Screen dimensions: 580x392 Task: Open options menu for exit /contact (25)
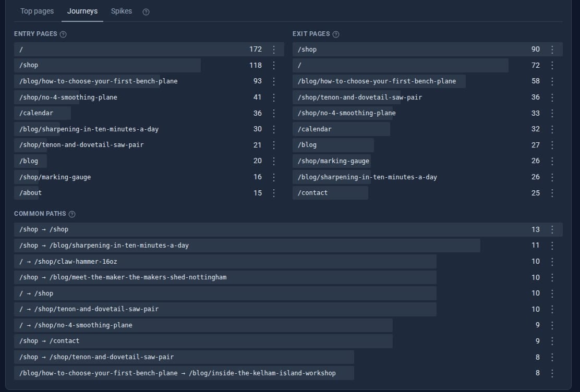coord(552,193)
